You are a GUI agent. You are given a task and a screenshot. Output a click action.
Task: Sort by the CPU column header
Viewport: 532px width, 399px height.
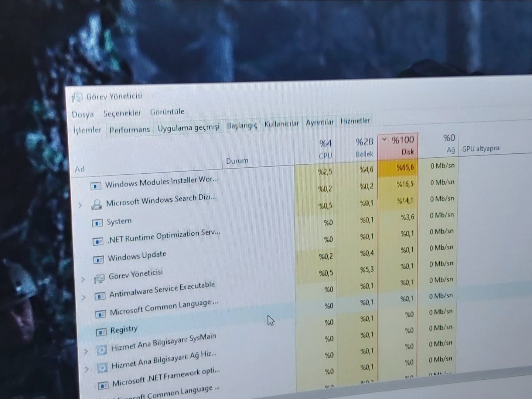pyautogui.click(x=325, y=149)
